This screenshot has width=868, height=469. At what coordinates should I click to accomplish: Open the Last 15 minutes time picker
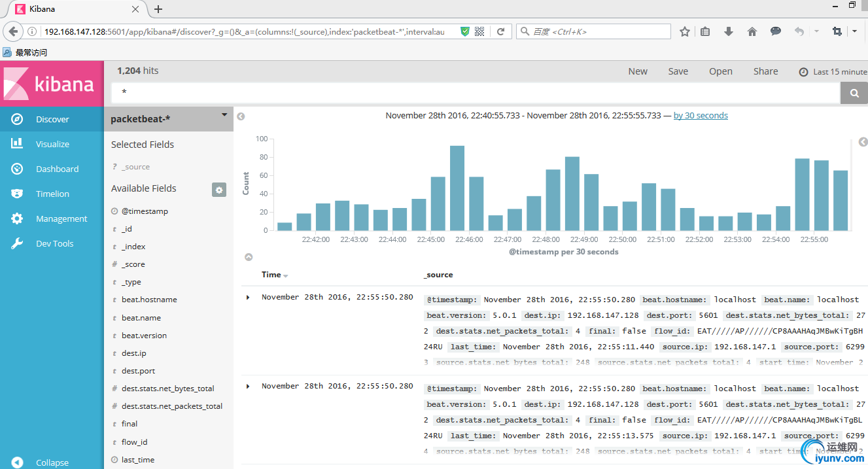(833, 72)
